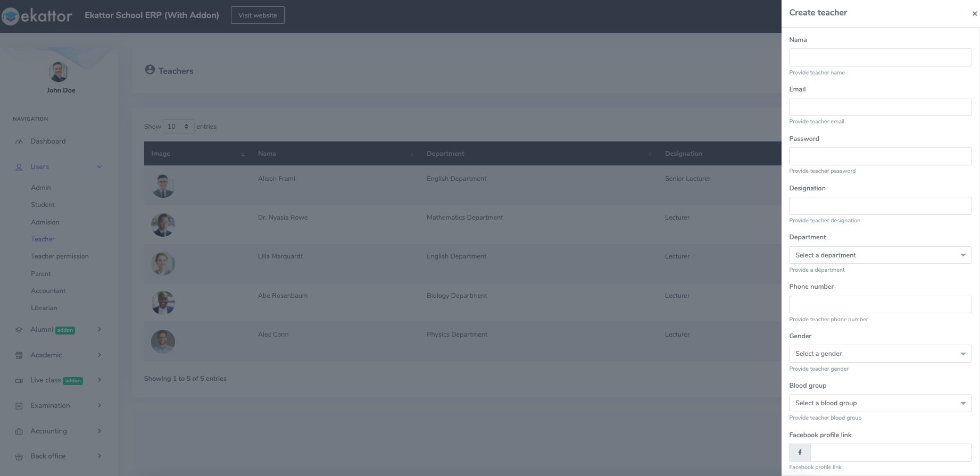Screen dimensions: 980x476
Task: Change the show entries count selector
Action: (x=178, y=127)
